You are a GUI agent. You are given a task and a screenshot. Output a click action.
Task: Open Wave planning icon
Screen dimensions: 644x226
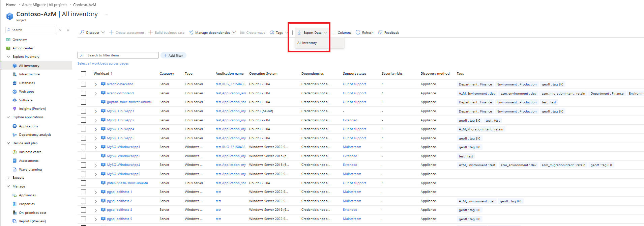click(14, 170)
